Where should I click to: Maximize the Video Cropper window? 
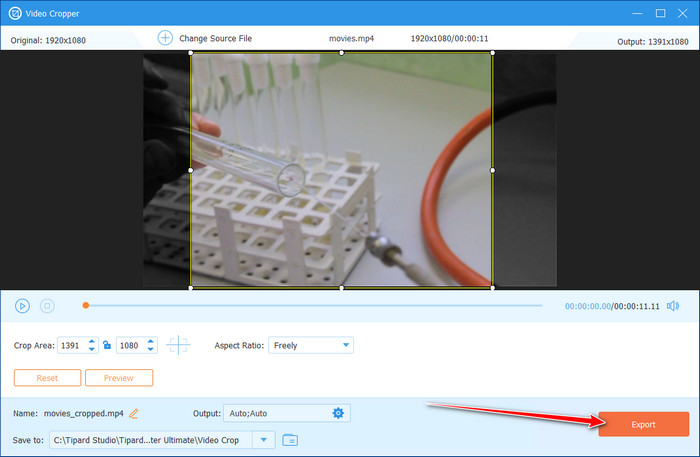660,13
